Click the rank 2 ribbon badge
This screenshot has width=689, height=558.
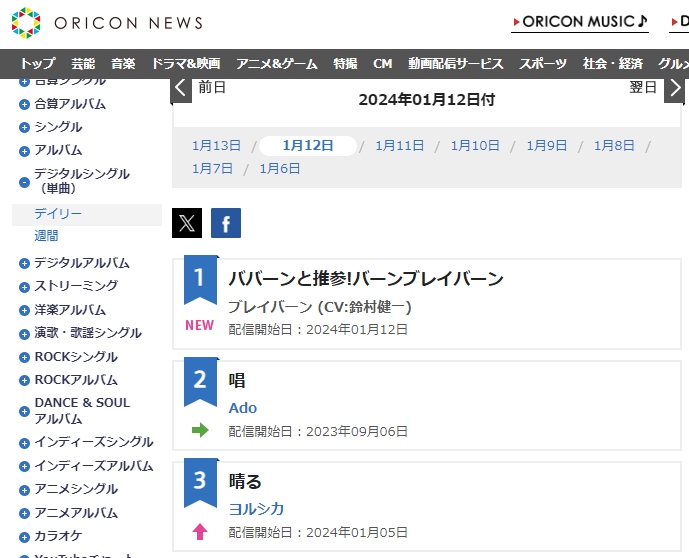pyautogui.click(x=200, y=382)
